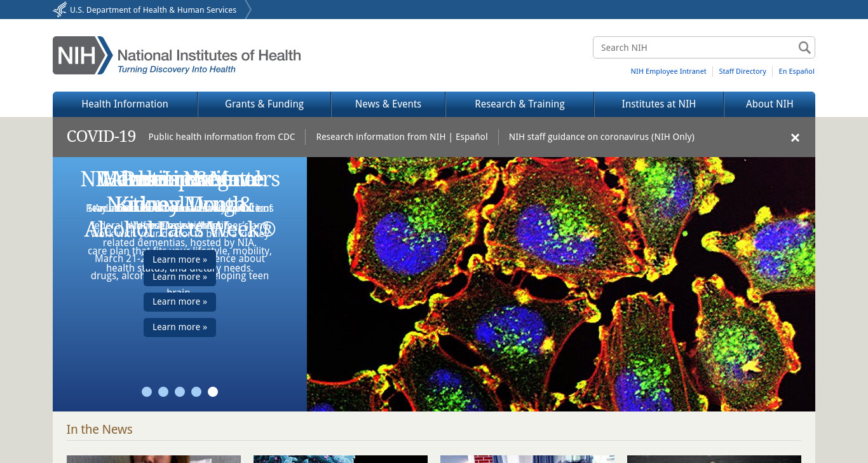Image resolution: width=868 pixels, height=463 pixels.
Task: Select the fifth (highlighted) carousel slide dot
Action: pos(213,392)
